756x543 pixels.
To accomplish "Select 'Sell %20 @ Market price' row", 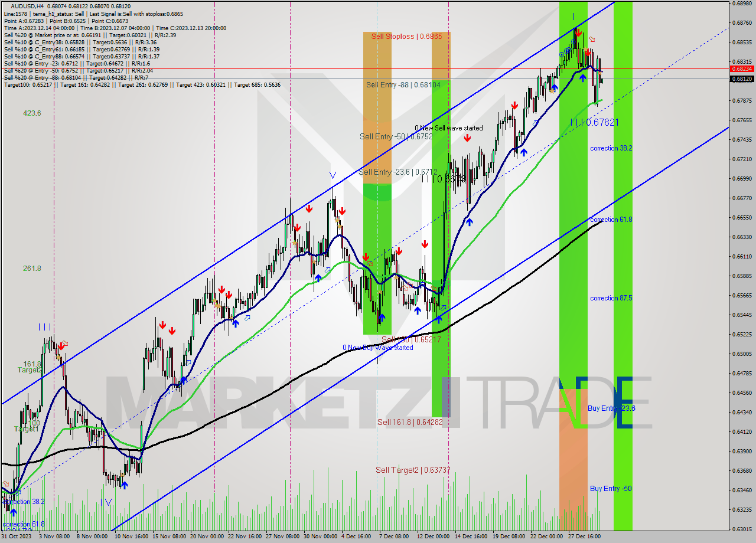I will pyautogui.click(x=91, y=35).
